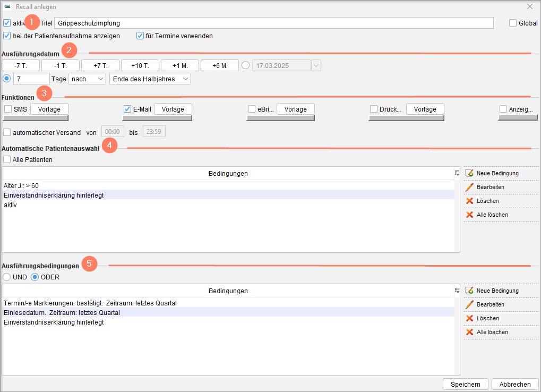Click Neue Bedingung under Ausführungsbedingungen

click(492, 291)
